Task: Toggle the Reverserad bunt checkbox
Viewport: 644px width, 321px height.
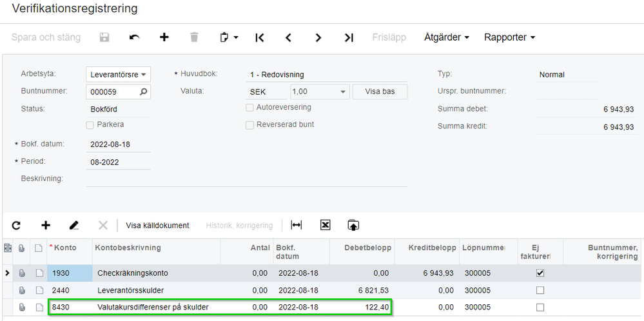Action: 249,125
